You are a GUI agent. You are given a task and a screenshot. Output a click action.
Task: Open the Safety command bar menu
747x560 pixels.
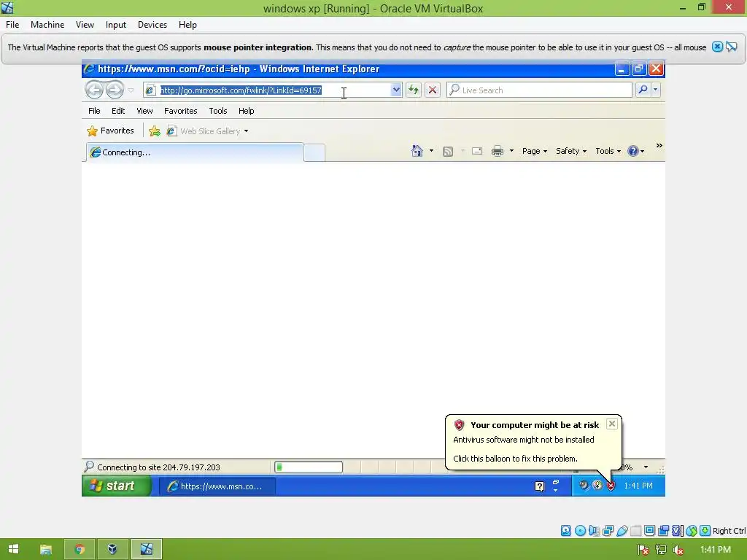click(x=570, y=151)
